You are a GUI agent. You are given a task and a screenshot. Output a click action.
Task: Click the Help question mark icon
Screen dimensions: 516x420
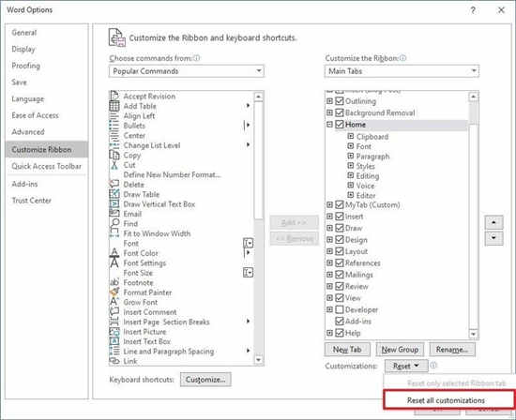pyautogui.click(x=473, y=10)
